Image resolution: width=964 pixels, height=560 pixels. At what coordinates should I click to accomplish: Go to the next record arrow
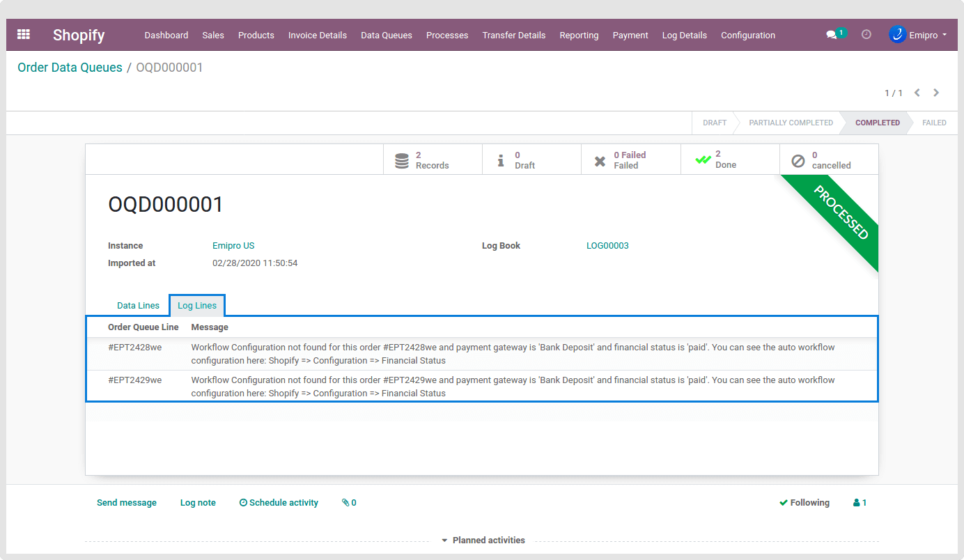936,93
